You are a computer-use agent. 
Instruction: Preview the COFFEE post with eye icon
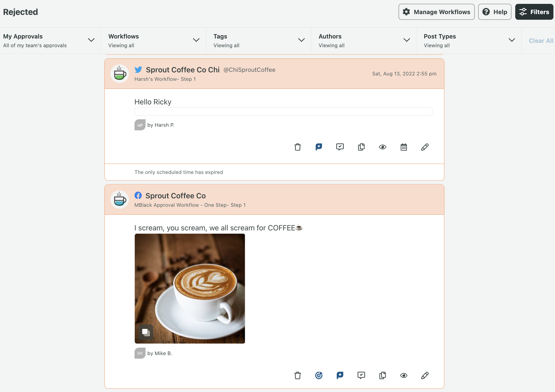click(x=404, y=376)
